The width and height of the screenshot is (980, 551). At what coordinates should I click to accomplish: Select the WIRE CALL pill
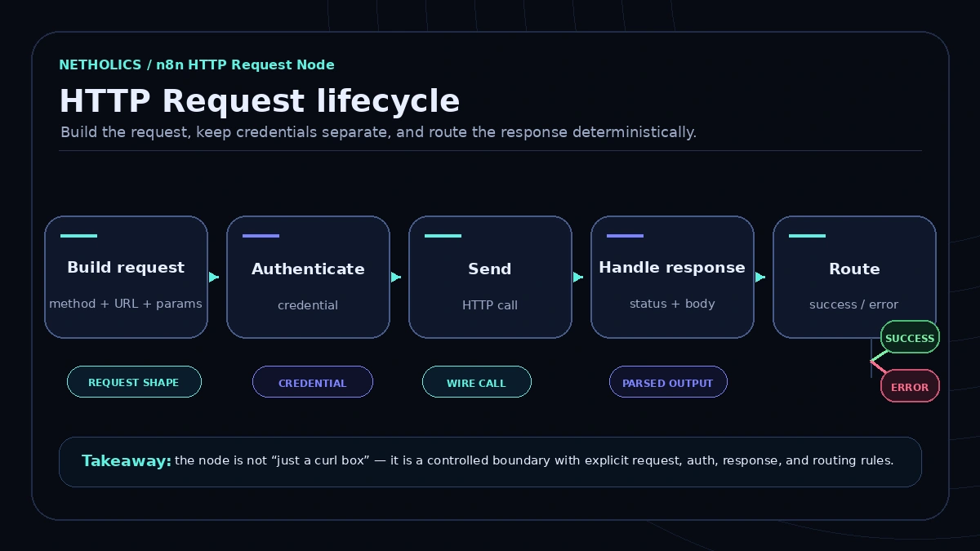coord(477,382)
